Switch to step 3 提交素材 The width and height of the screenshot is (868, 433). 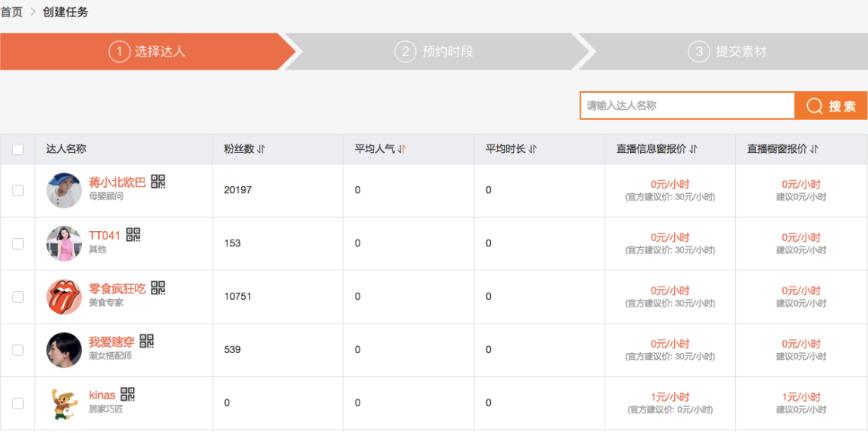coord(729,52)
